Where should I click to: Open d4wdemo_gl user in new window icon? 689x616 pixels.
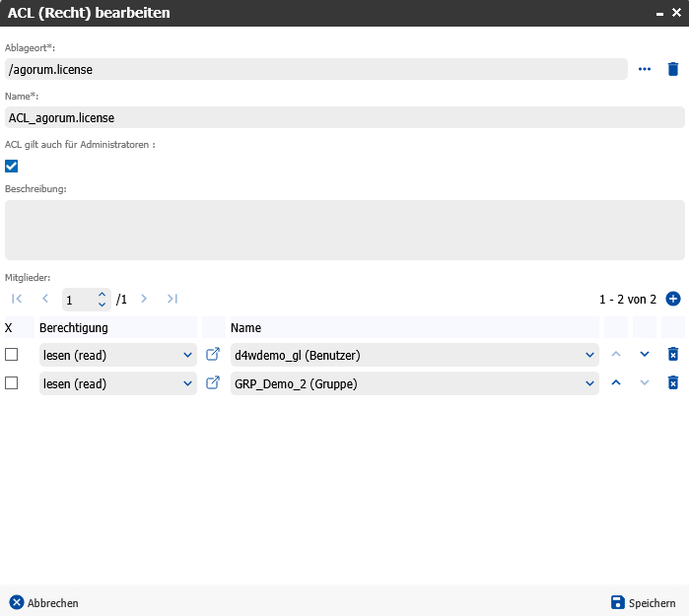pyautogui.click(x=213, y=354)
